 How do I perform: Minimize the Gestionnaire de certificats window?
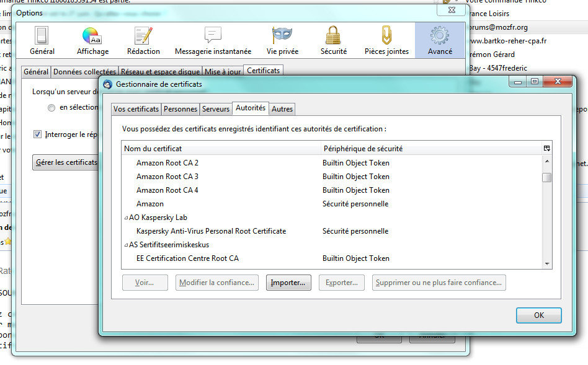518,81
